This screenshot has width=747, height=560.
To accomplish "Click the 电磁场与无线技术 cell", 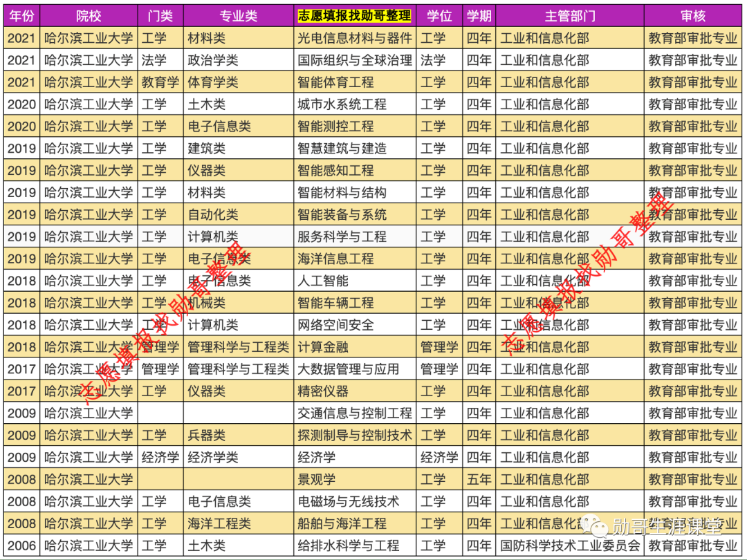I will [354, 501].
